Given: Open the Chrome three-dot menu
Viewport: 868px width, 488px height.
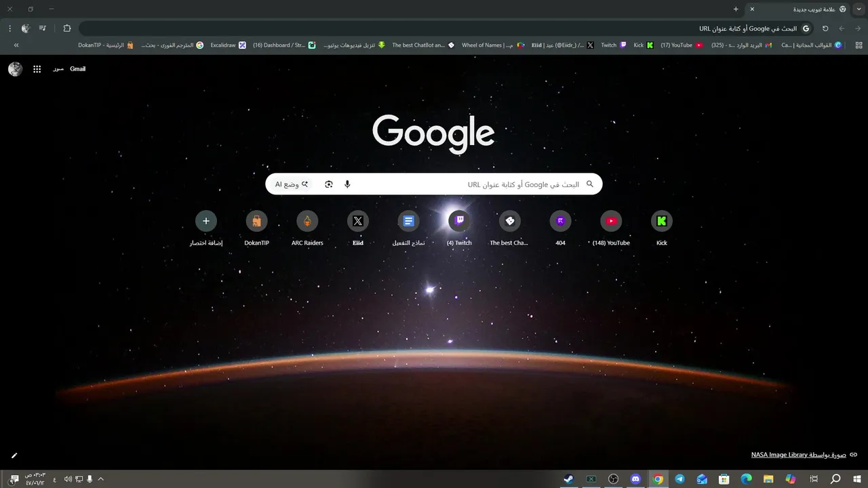Looking at the screenshot, I should point(9,28).
